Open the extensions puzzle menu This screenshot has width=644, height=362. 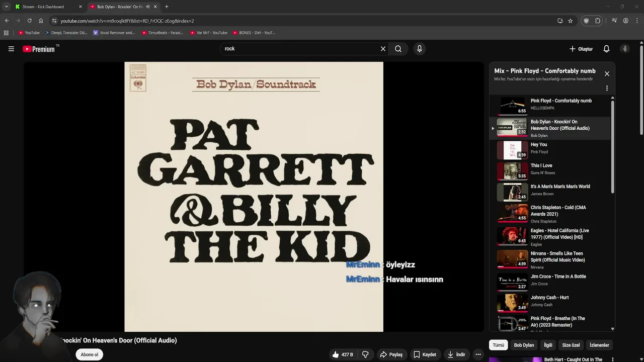coord(598,21)
